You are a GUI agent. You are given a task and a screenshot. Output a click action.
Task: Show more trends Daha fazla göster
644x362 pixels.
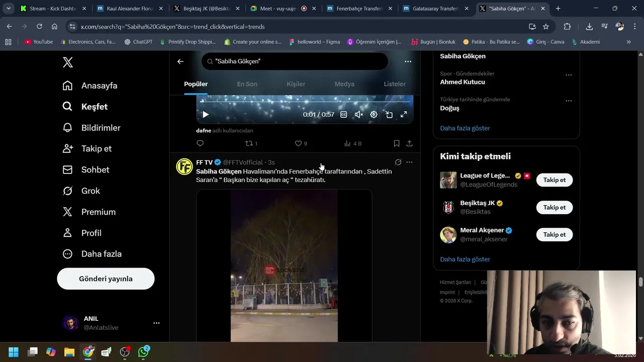(x=465, y=128)
